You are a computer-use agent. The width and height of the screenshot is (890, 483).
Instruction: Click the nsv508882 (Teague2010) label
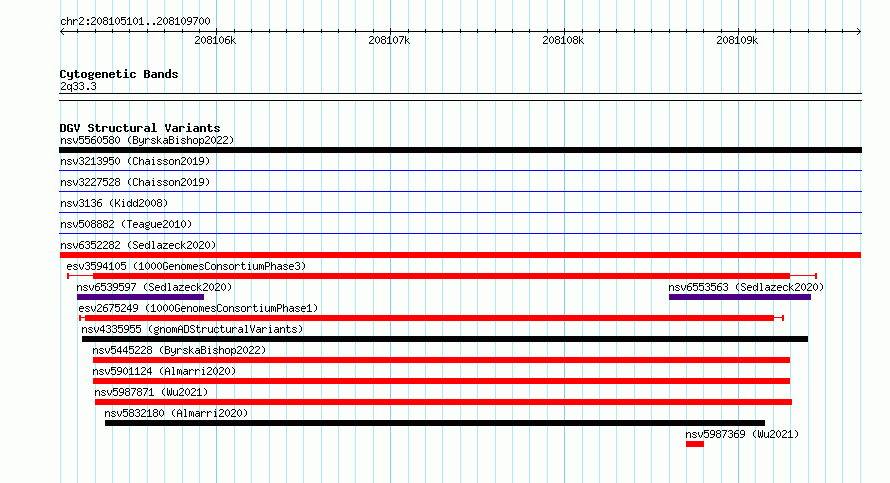tap(126, 224)
